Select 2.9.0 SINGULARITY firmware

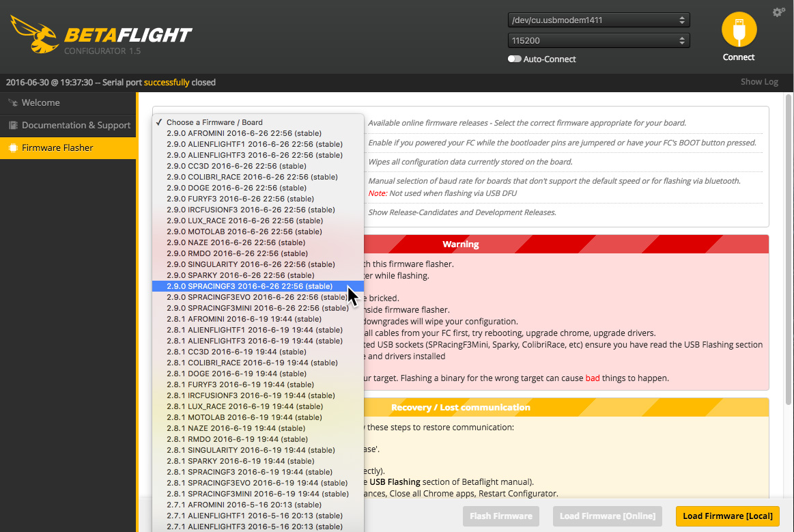click(x=258, y=264)
